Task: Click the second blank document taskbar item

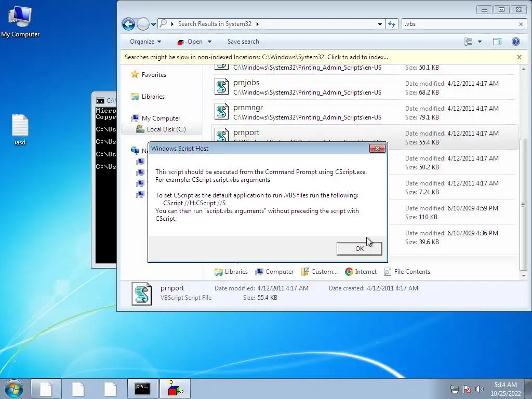Action: 78,389
